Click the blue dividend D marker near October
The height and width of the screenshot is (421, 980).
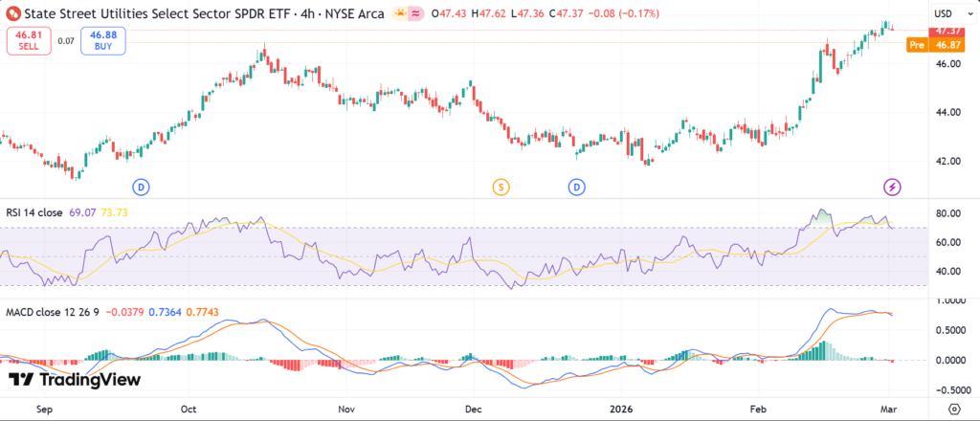142,187
